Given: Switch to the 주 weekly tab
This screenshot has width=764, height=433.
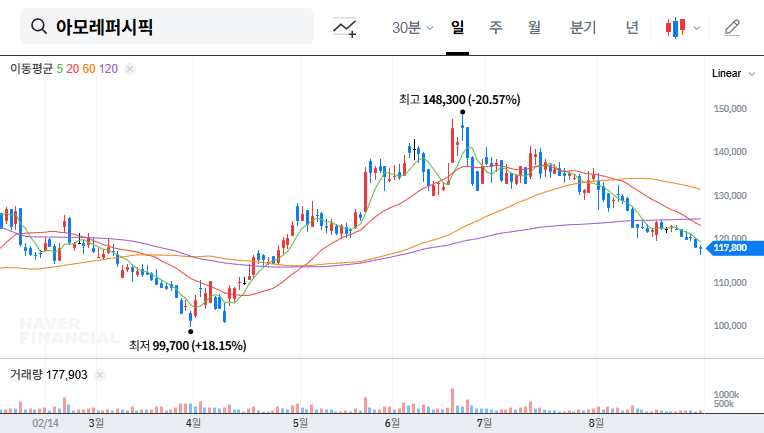Looking at the screenshot, I should coord(496,27).
